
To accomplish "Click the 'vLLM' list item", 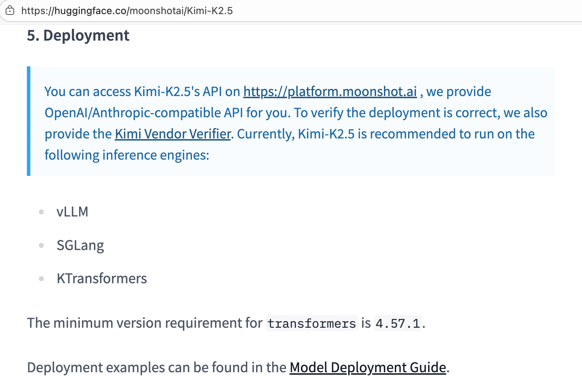I will tap(72, 212).
